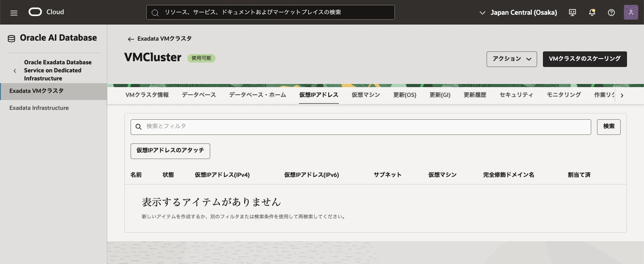644x264 pixels.
Task: Switch to セキュリティ tab
Action: (517, 95)
